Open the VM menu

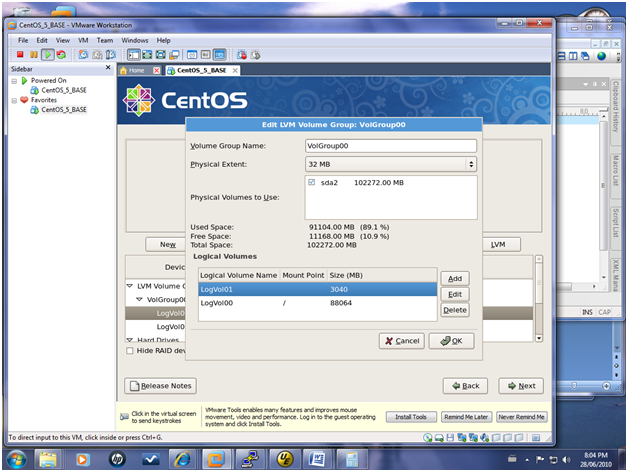pos(83,40)
